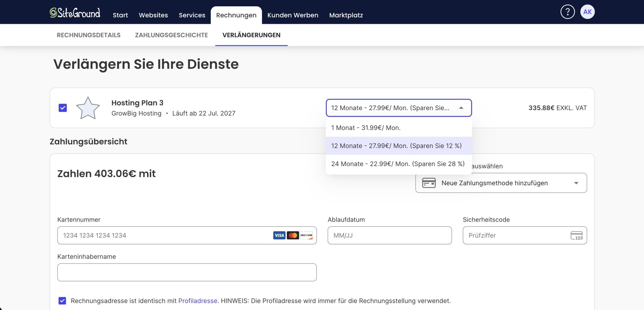Select 1 Monat - 31.99€/ Mon. option

pos(399,128)
